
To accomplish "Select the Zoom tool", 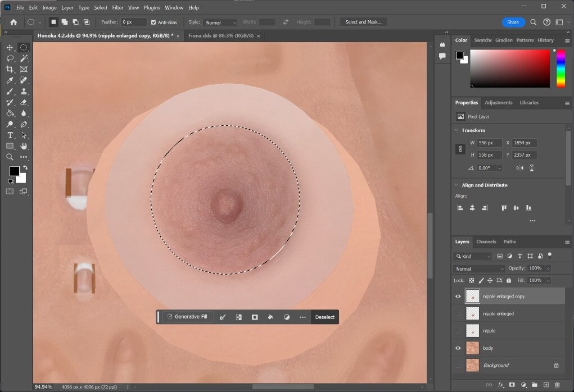I will [10, 157].
